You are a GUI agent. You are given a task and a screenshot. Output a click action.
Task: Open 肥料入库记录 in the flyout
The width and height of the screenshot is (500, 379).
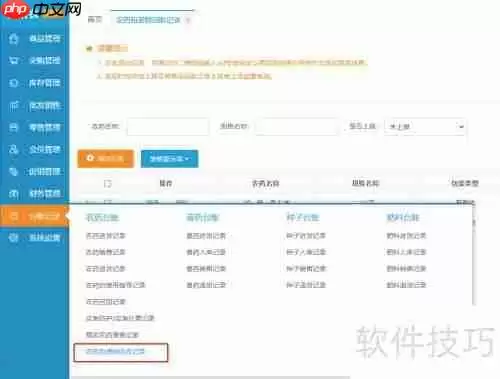(x=406, y=252)
